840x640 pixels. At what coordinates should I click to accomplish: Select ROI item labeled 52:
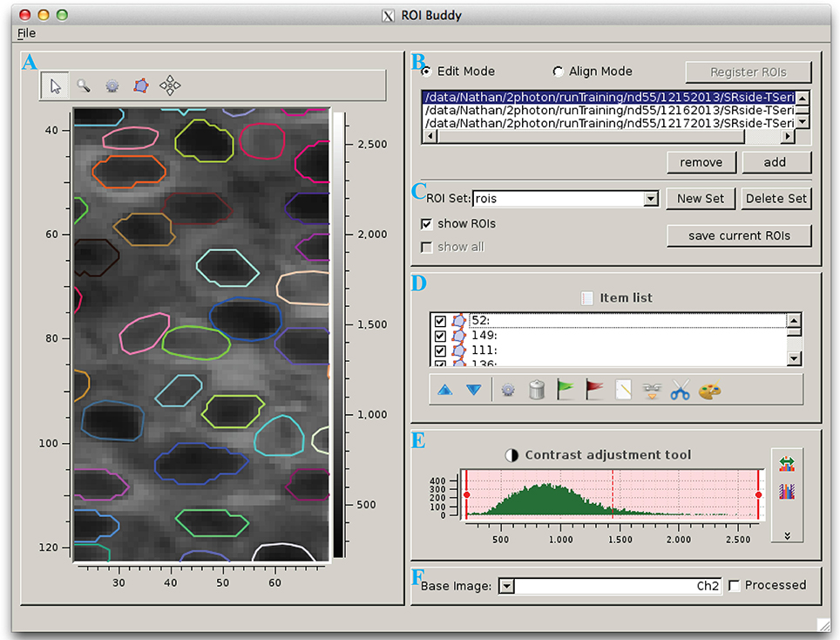(628, 321)
